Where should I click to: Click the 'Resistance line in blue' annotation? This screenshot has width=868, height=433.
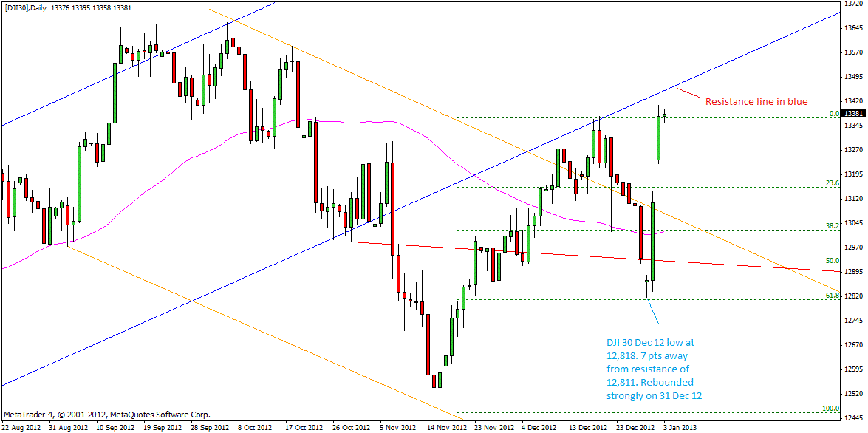point(756,102)
